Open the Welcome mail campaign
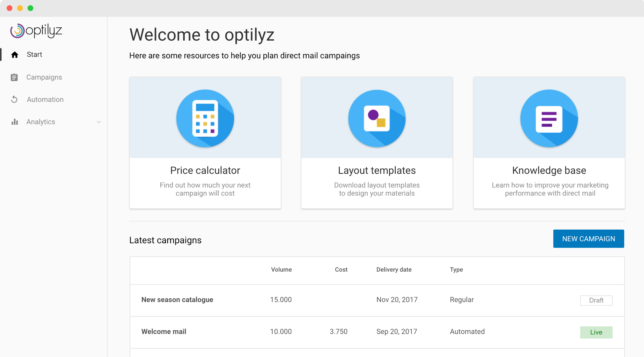This screenshot has height=357, width=644. pyautogui.click(x=164, y=332)
